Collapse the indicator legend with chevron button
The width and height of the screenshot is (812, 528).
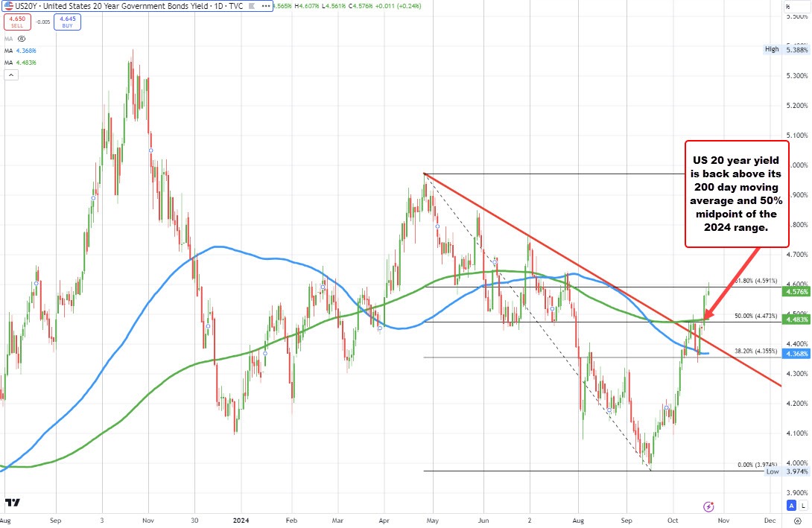click(x=11, y=75)
